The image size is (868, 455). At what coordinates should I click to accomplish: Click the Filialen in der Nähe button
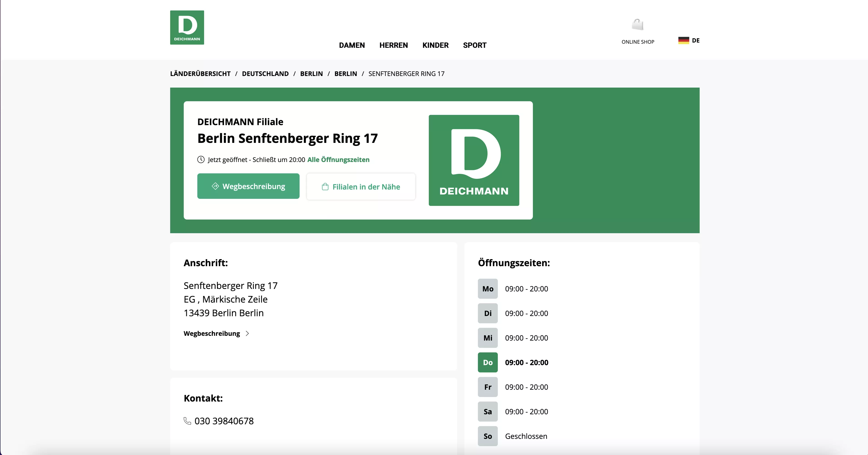361,187
